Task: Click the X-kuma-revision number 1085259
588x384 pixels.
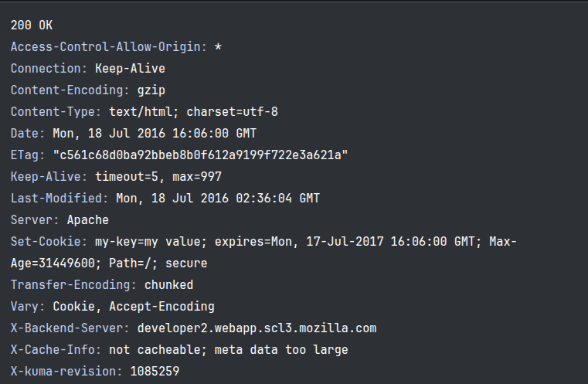Action: 155,372
